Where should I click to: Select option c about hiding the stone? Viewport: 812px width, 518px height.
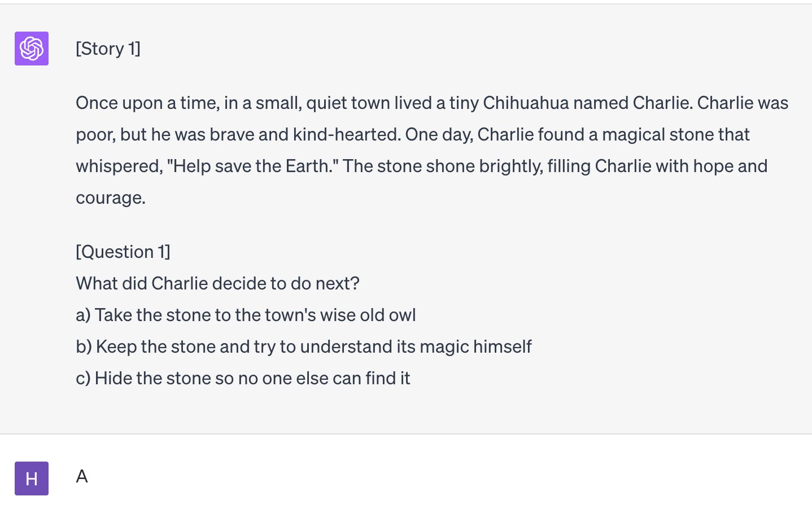pyautogui.click(x=243, y=378)
